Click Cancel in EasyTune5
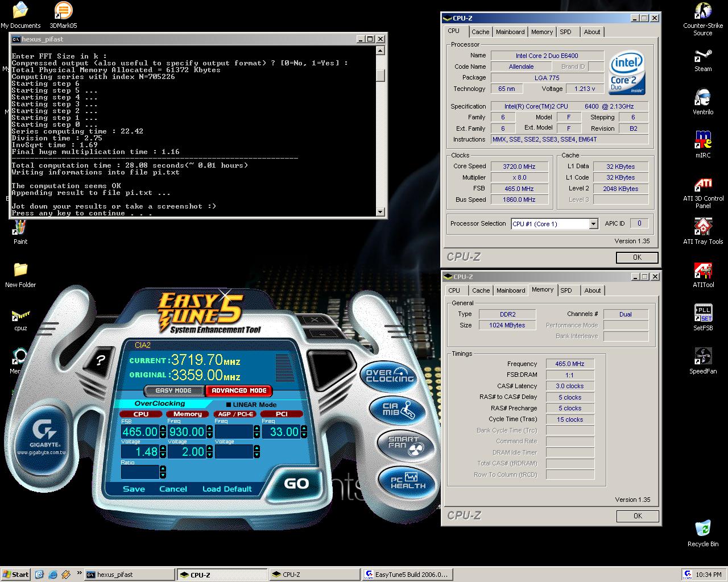 pos(173,489)
